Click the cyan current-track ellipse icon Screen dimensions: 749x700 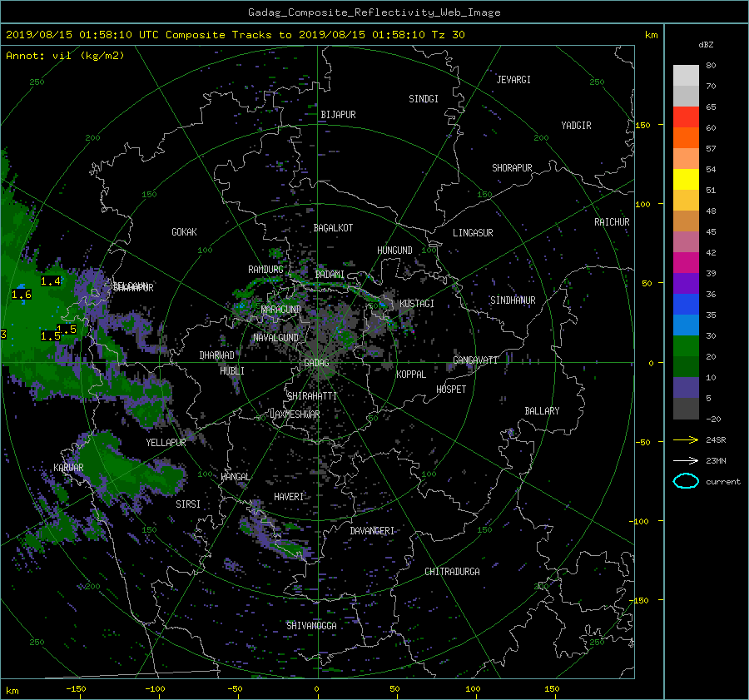[x=686, y=481]
